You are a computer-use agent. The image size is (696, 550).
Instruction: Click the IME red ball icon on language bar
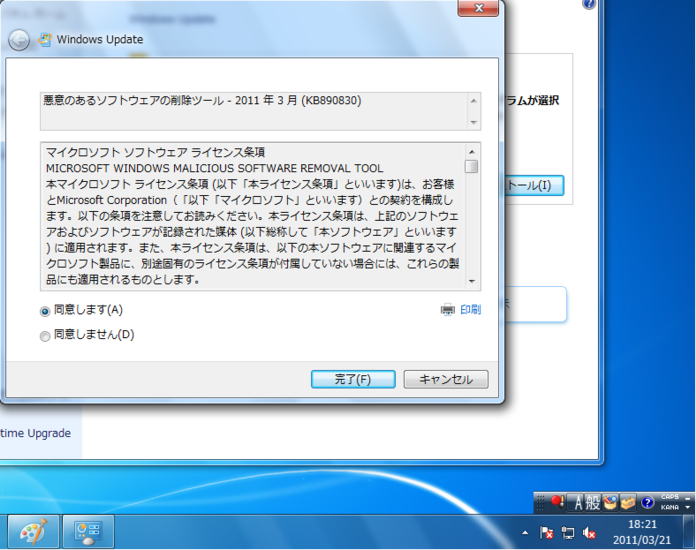[557, 502]
